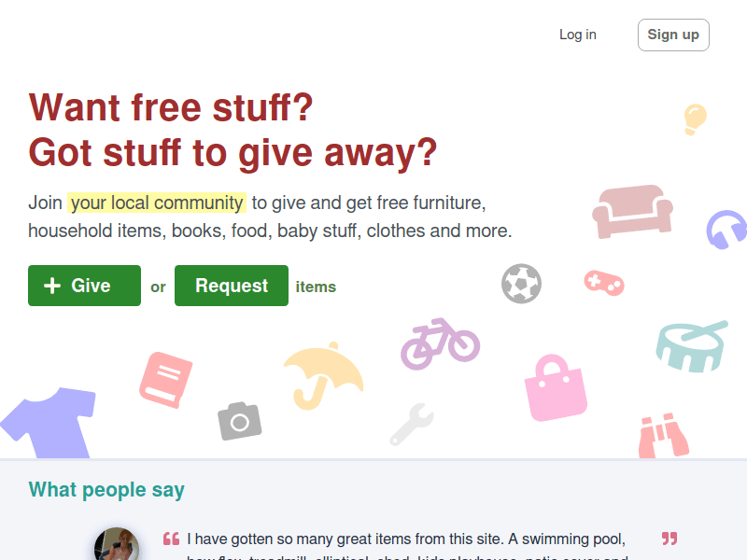The image size is (747, 560).
Task: Click the purple bicycle icon
Action: 440,343
